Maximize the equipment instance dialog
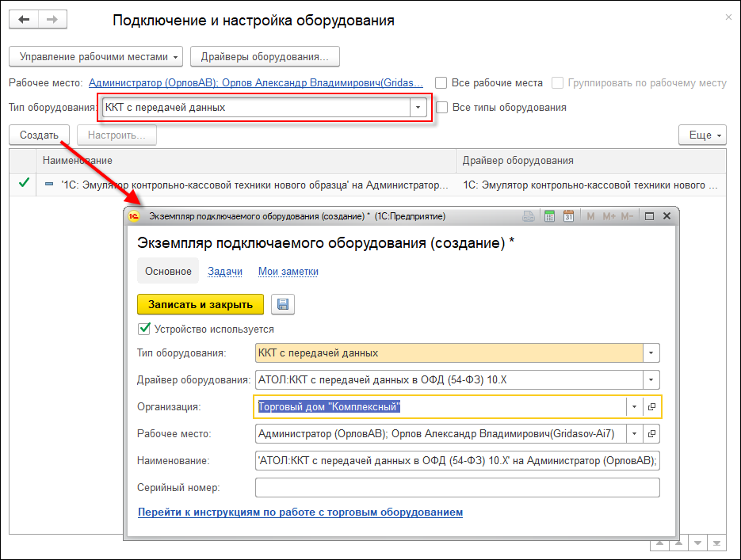 (649, 216)
